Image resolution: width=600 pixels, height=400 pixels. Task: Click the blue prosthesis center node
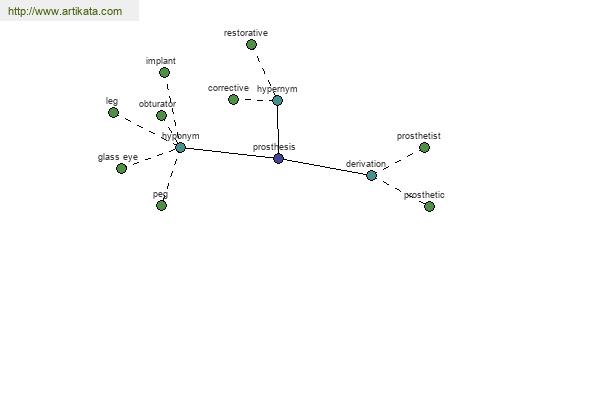pos(279,158)
